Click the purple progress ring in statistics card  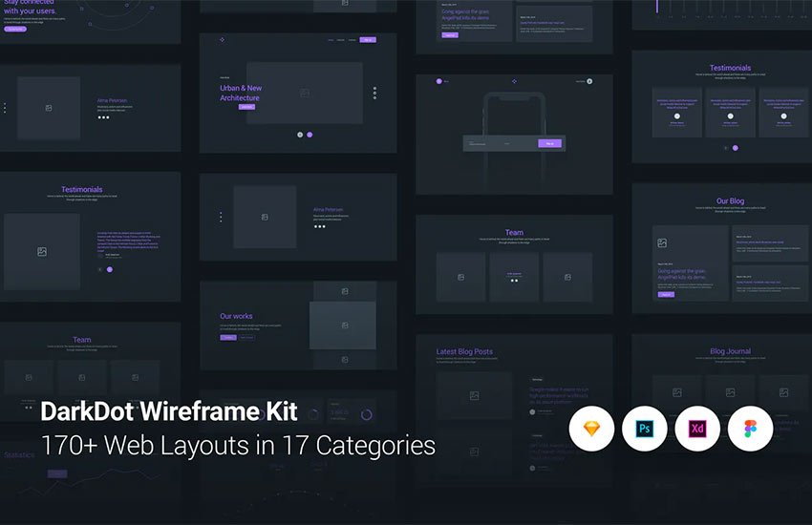367,414
